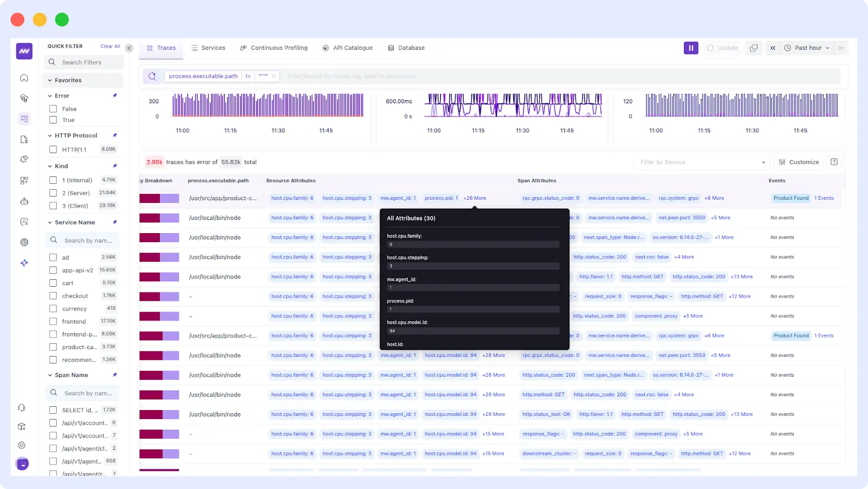Unpin the Span Name filter group

tap(115, 375)
